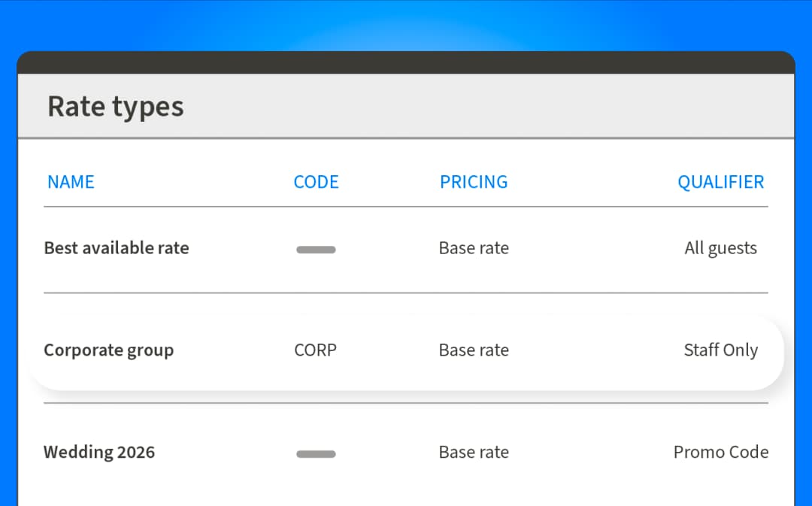Sort by the CODE column header
Image resolution: width=812 pixels, height=506 pixels.
316,182
